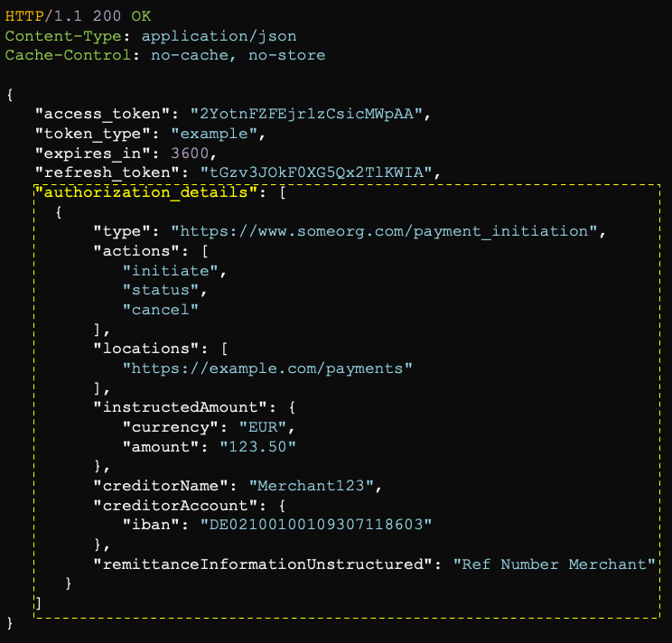Click the "amount" key
This screenshot has width=672, height=643.
(161, 447)
